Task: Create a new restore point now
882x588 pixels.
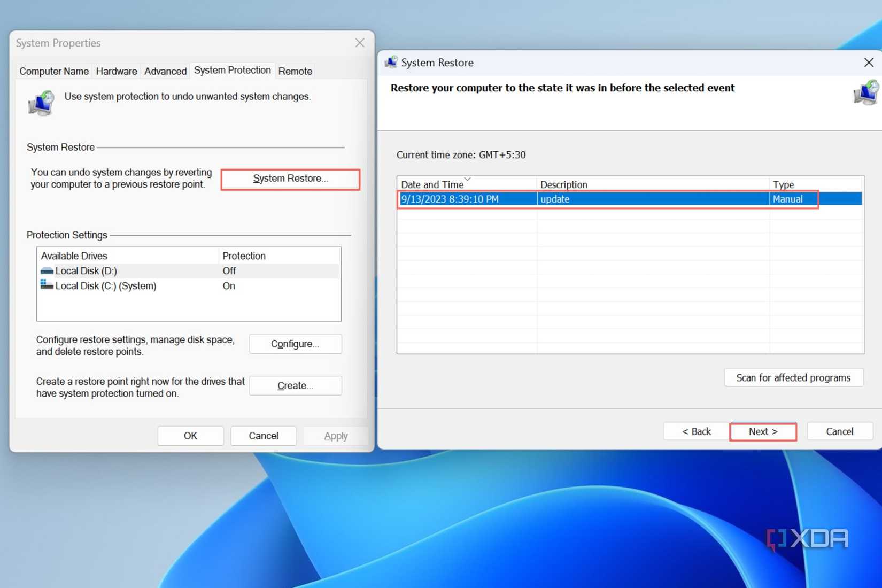Action: pyautogui.click(x=295, y=385)
